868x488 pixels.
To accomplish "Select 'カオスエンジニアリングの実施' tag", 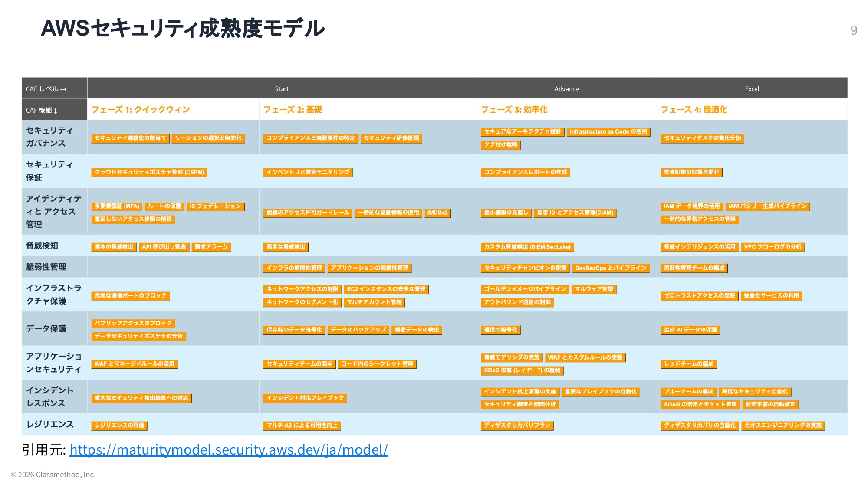I will tap(783, 426).
